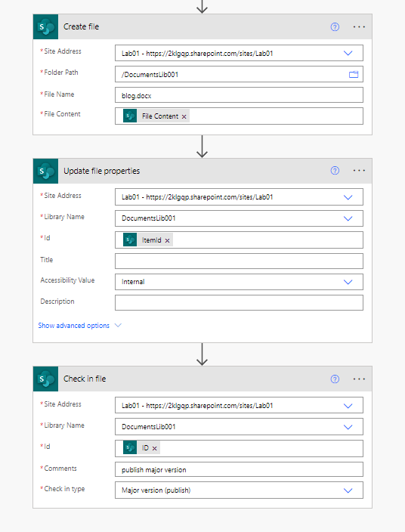Remove ItemId token from Id field
Viewport: 405px width, 532px height.
coord(167,240)
